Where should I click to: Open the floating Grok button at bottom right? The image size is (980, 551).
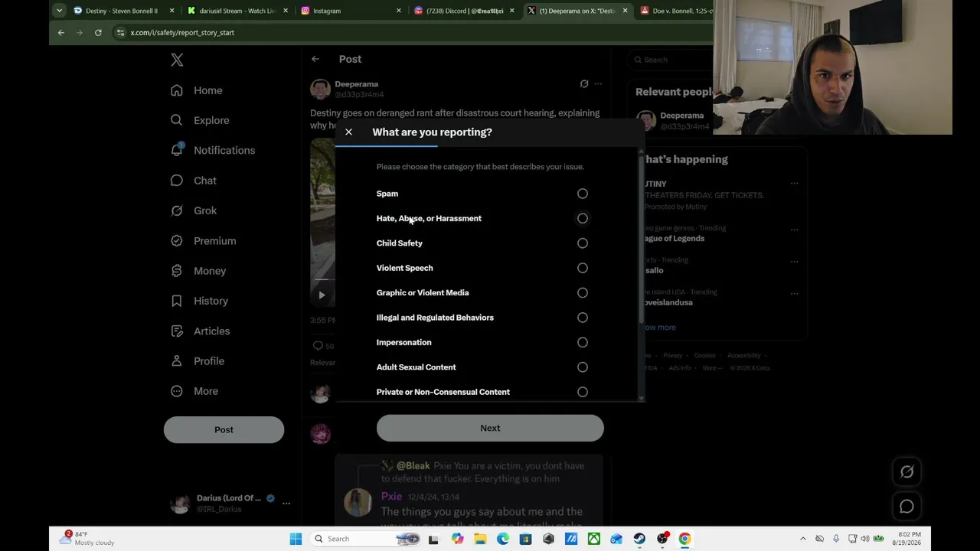[906, 471]
